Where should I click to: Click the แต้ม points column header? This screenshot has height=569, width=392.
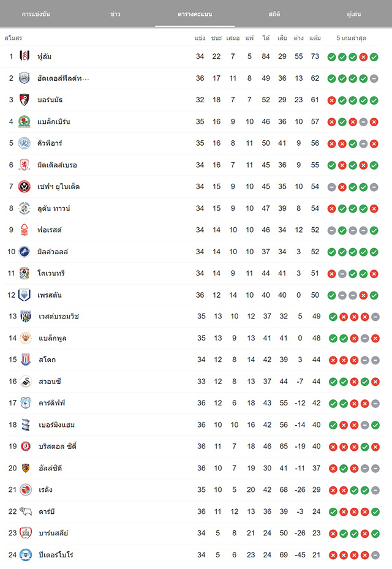[315, 38]
